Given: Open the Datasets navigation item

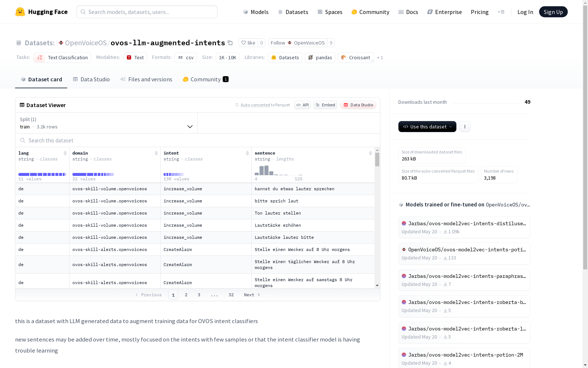Looking at the screenshot, I should (293, 12).
